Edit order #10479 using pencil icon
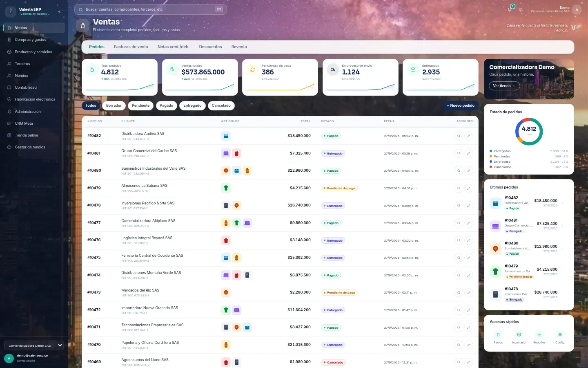This screenshot has width=588, height=368. click(469, 188)
